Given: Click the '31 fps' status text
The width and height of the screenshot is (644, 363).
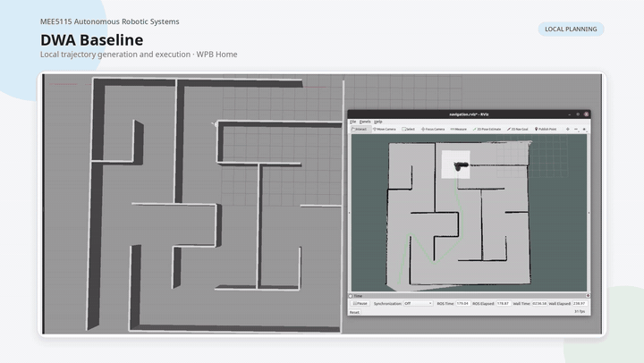Looking at the screenshot, I should tap(579, 312).
